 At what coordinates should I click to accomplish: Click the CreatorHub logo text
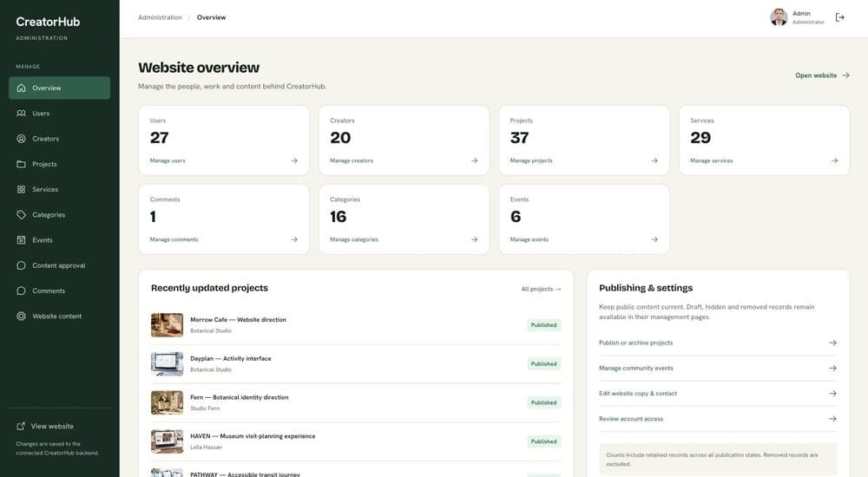[x=48, y=22]
